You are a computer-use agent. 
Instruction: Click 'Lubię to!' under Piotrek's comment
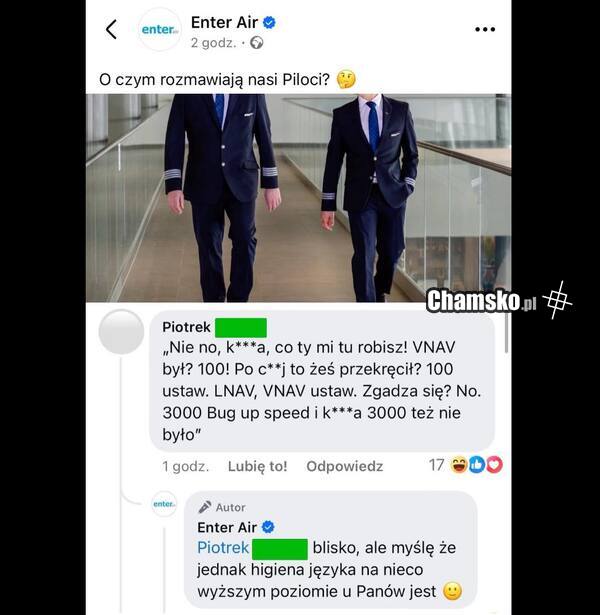click(257, 466)
